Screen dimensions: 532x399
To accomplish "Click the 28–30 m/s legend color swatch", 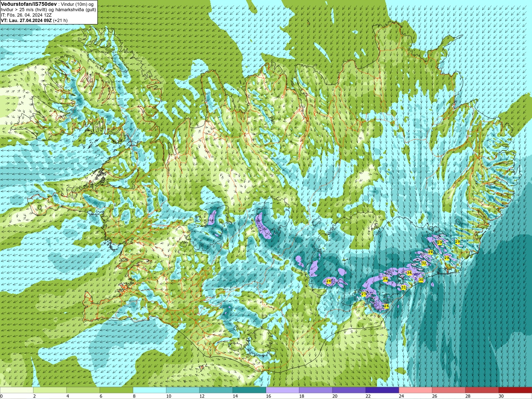I will point(482,390).
